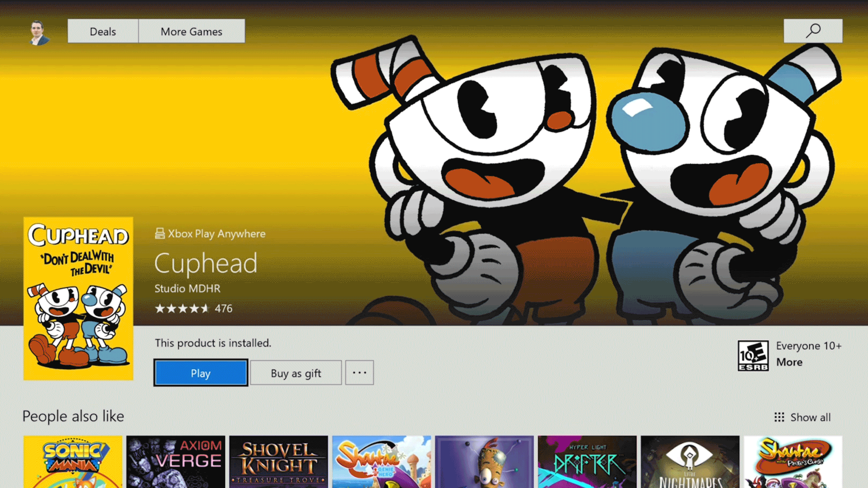Click the search magnifier button
The image size is (868, 488).
[813, 31]
